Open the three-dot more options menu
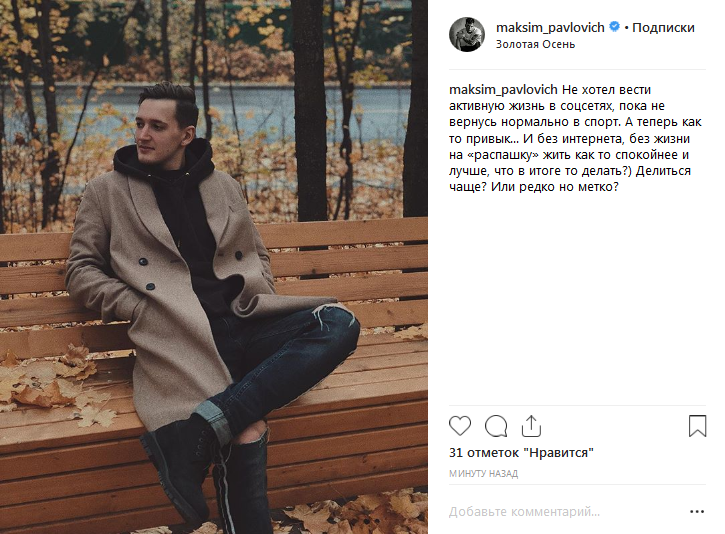This screenshot has width=725, height=534. tap(697, 511)
